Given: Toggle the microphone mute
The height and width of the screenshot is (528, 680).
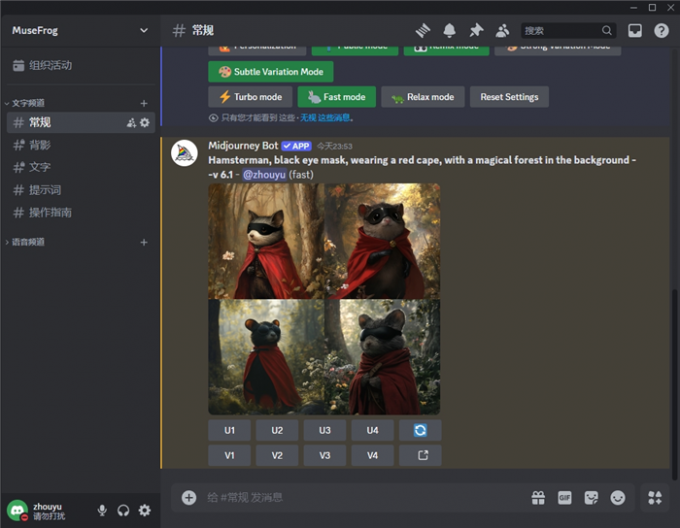Looking at the screenshot, I should [x=102, y=511].
